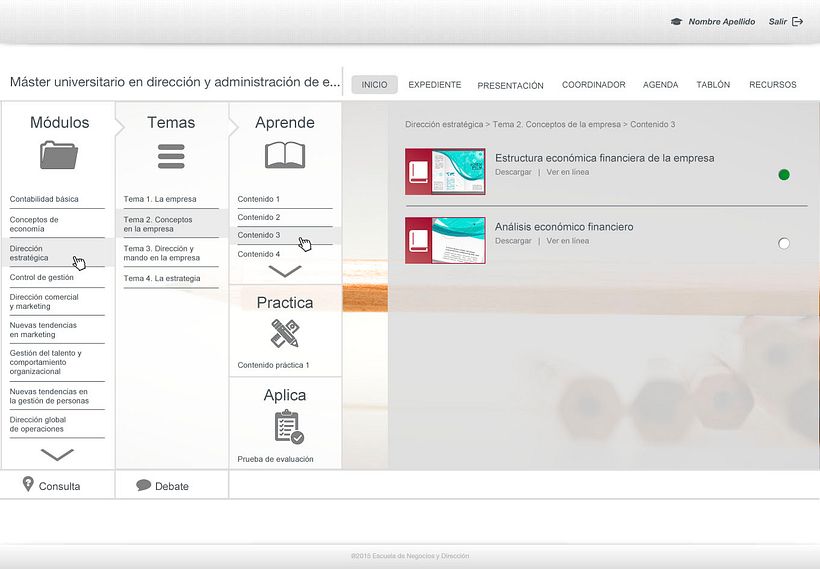820x569 pixels.
Task: Download Estructura económica financiera document
Action: click(x=513, y=172)
